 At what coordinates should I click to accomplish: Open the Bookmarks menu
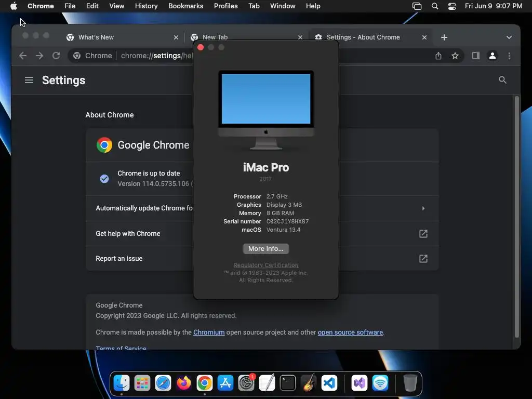tap(185, 6)
